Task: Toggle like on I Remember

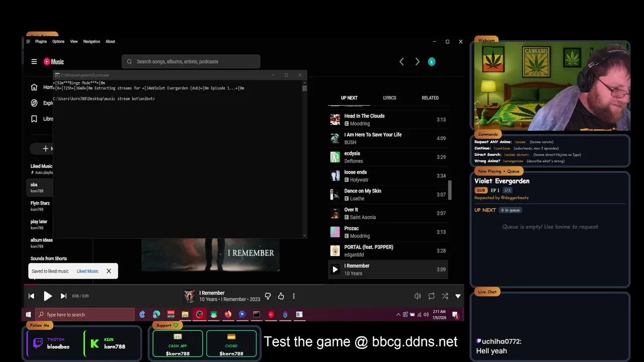Action: 281,296
